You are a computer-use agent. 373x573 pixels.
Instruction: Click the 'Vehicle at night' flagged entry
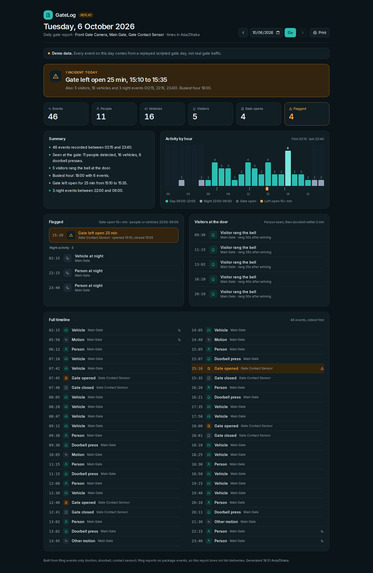[114, 258]
